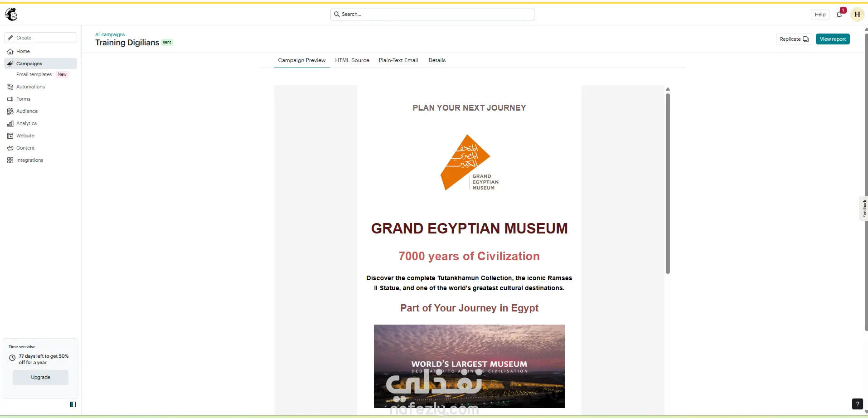
Task: Collapse the sidebar with the panel icon
Action: click(x=73, y=404)
